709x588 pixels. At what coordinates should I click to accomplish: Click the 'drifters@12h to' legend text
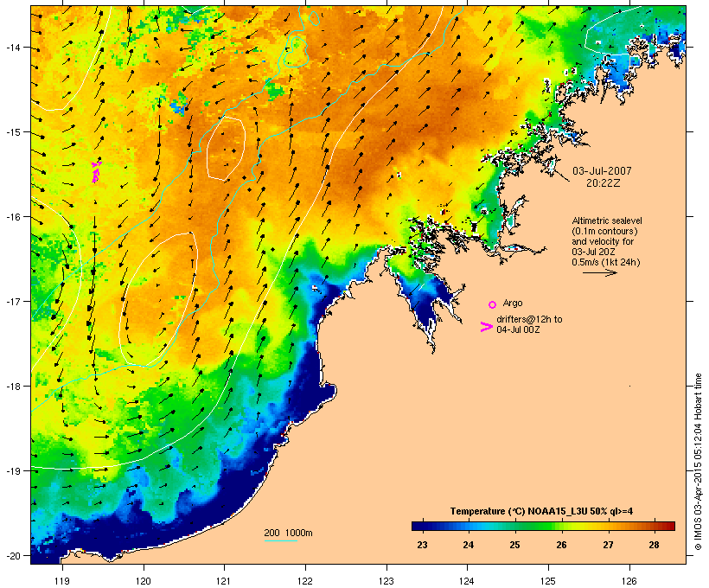tap(529, 319)
